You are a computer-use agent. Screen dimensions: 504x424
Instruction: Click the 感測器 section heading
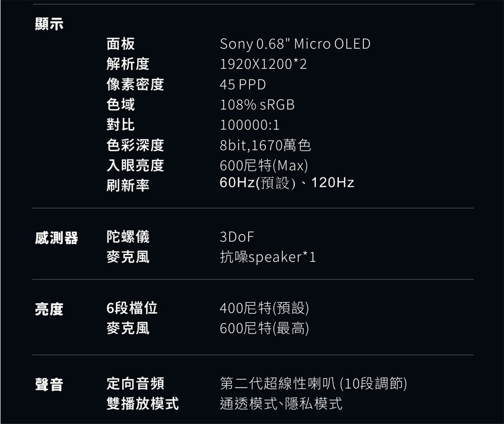tap(57, 238)
